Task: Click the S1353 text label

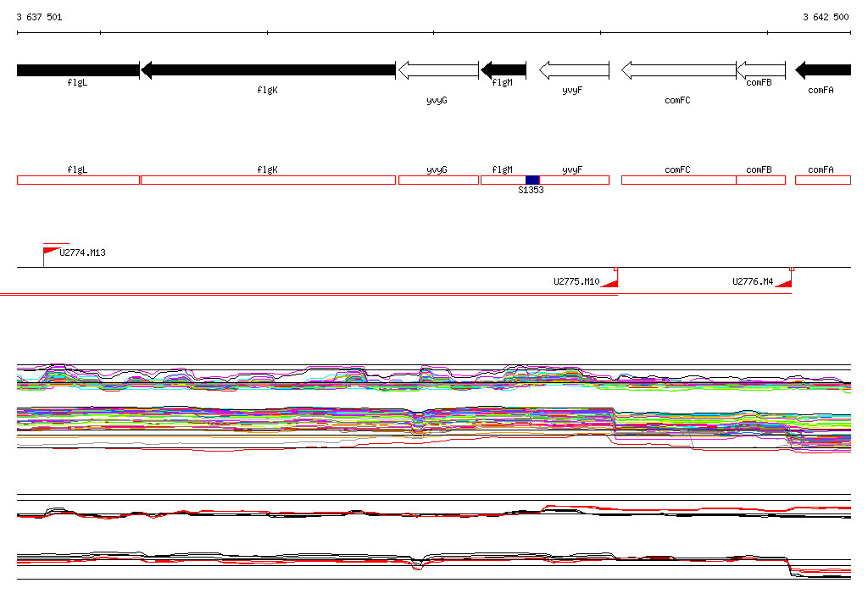Action: pyautogui.click(x=531, y=190)
